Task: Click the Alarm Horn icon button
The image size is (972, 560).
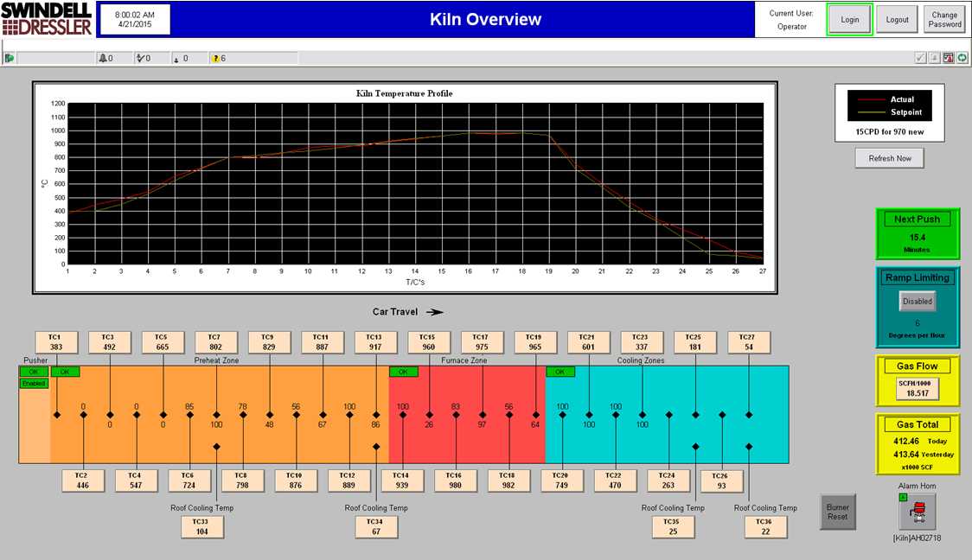Action: (x=917, y=514)
